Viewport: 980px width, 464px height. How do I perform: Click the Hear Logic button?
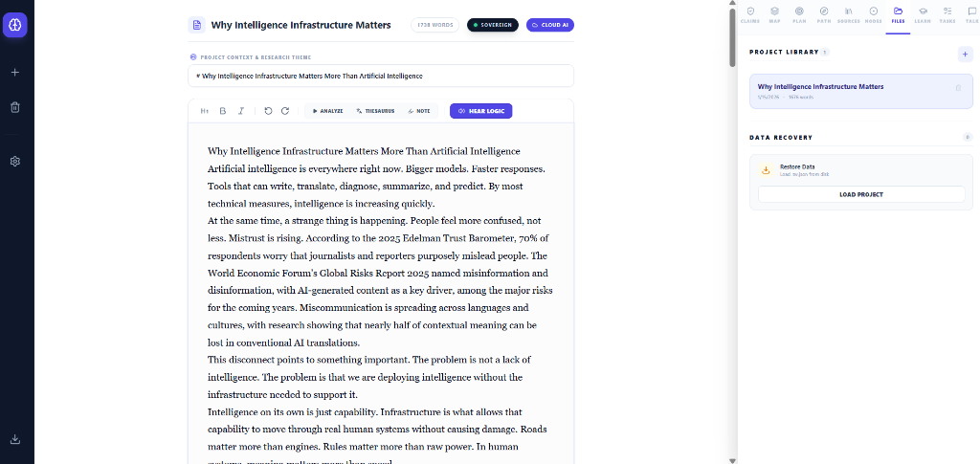point(481,111)
